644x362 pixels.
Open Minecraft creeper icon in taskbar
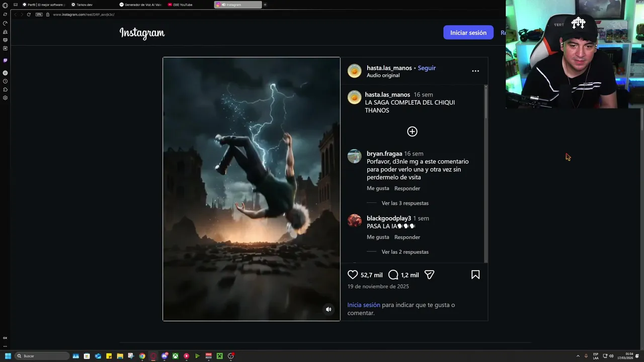coord(219,356)
